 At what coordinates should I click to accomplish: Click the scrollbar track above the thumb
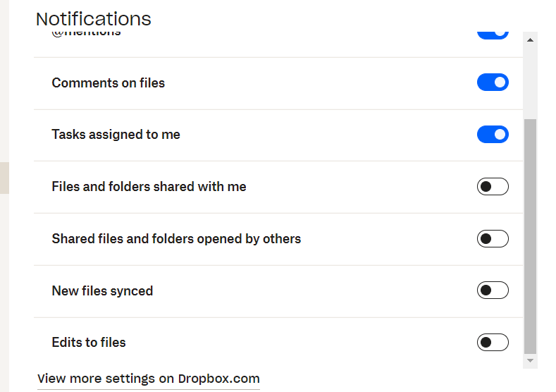[x=530, y=81]
